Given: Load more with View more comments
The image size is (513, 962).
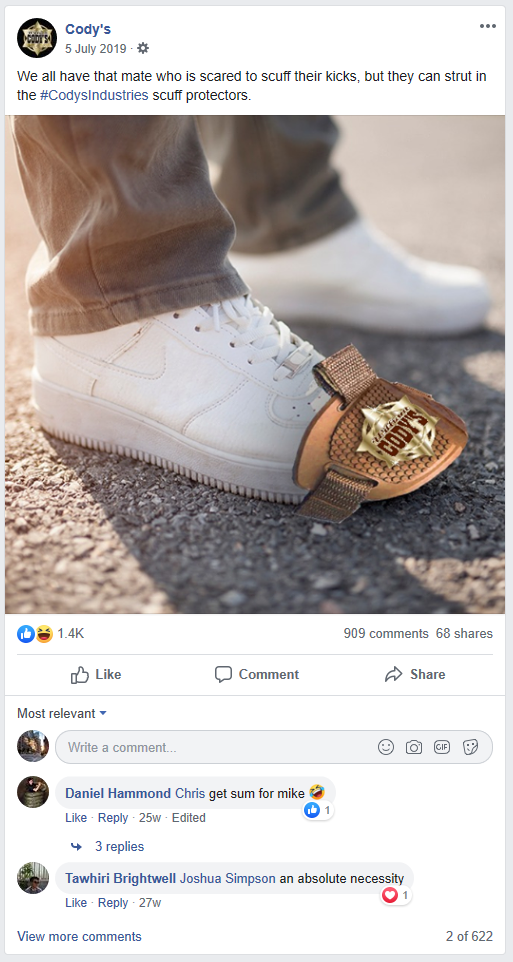Looking at the screenshot, I should point(79,937).
